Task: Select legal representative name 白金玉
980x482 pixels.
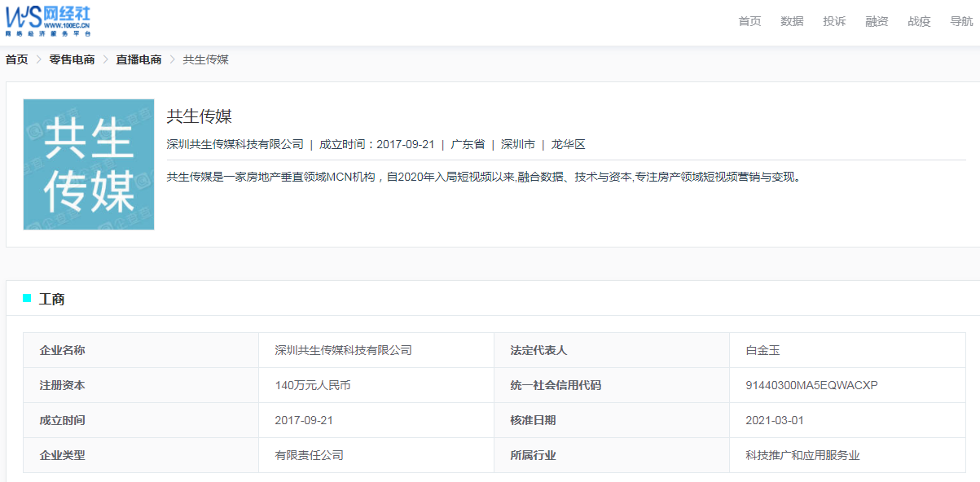Action: [x=762, y=350]
